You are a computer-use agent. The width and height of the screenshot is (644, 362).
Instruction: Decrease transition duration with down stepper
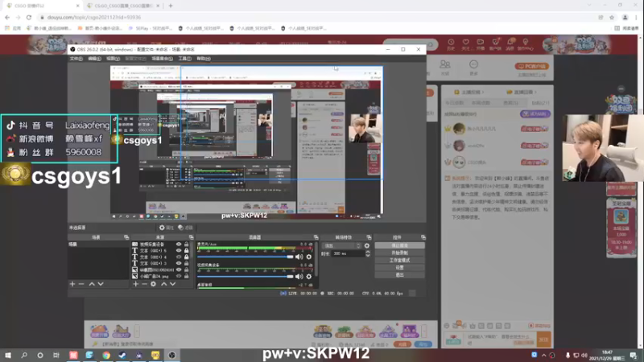368,256
